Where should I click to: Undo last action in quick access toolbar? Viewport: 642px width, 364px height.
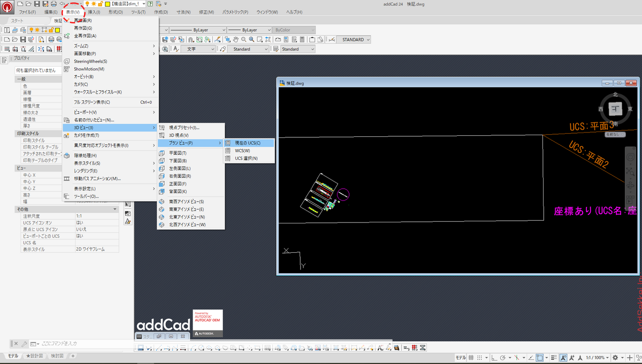click(63, 4)
